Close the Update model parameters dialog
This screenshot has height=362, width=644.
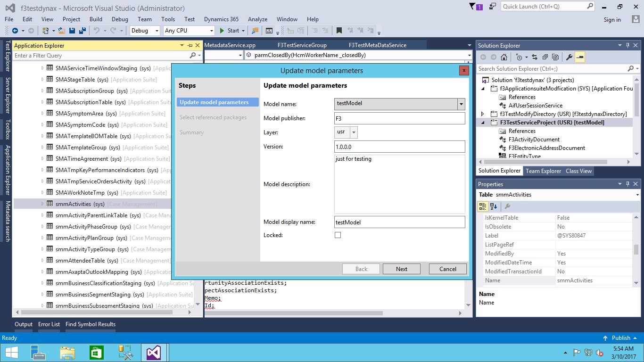[464, 70]
